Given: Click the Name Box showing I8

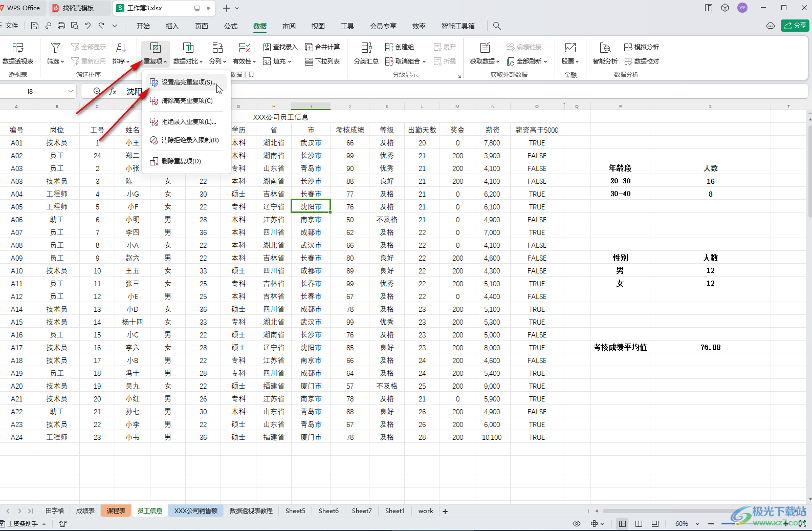Looking at the screenshot, I should [x=31, y=91].
